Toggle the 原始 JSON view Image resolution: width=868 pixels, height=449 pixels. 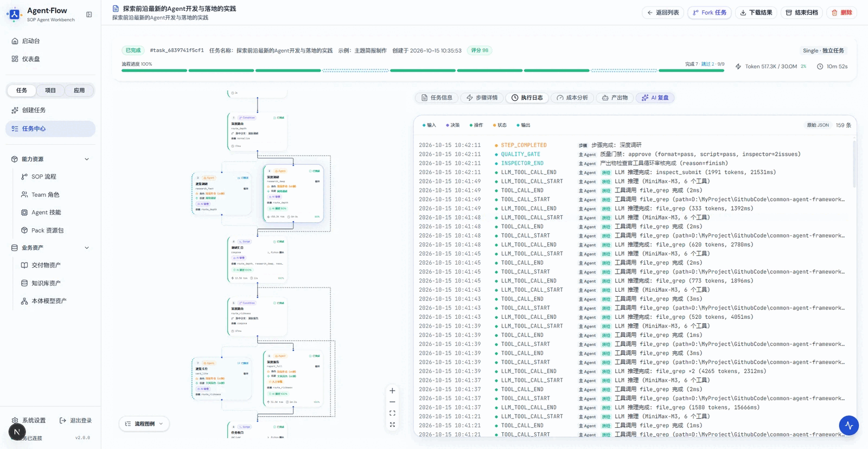tap(818, 125)
